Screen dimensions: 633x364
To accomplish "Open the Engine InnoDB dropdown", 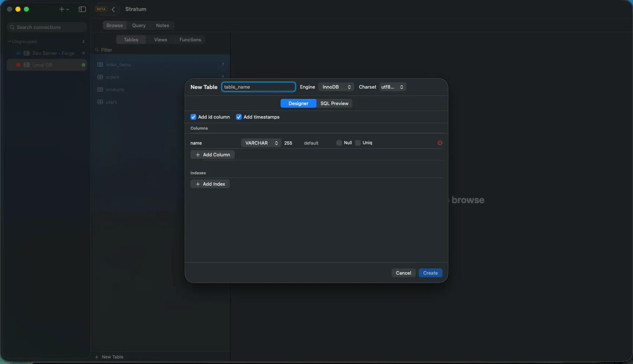I will pyautogui.click(x=336, y=87).
